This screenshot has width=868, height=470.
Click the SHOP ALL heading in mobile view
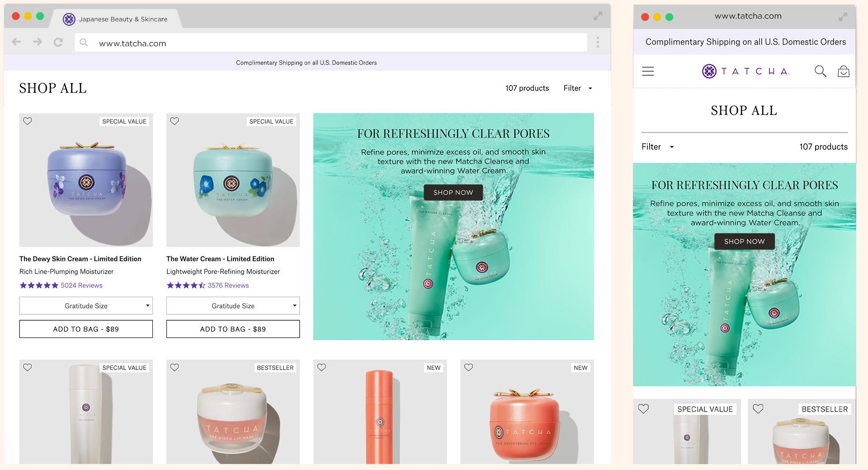(x=744, y=110)
